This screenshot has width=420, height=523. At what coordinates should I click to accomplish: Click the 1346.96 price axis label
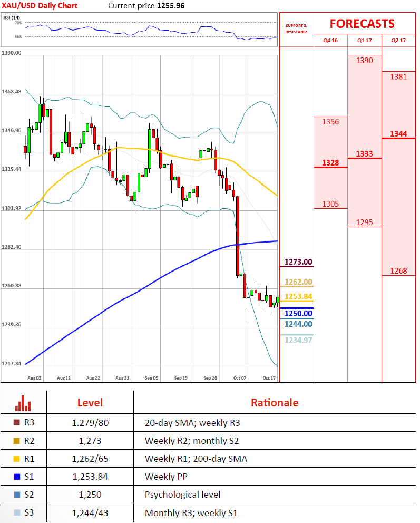[x=12, y=130]
